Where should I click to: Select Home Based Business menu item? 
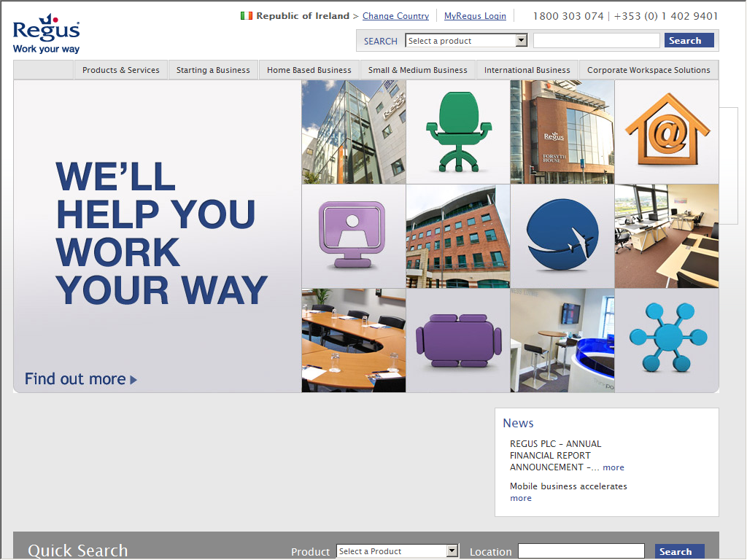309,70
